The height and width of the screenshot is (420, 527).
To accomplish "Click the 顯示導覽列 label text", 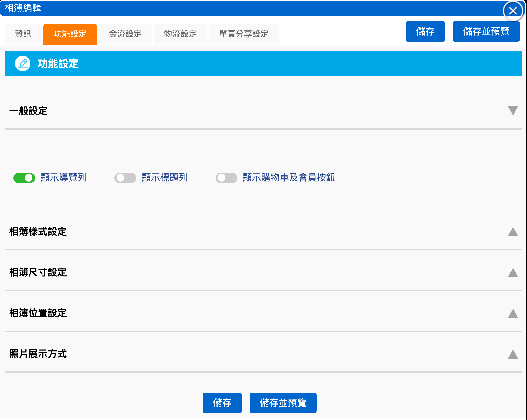I will (x=64, y=177).
